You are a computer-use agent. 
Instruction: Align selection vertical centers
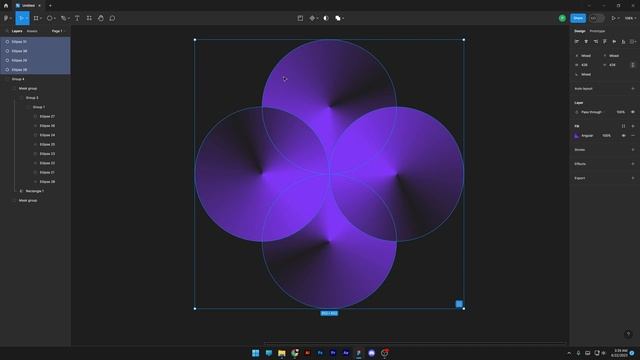tap(614, 42)
